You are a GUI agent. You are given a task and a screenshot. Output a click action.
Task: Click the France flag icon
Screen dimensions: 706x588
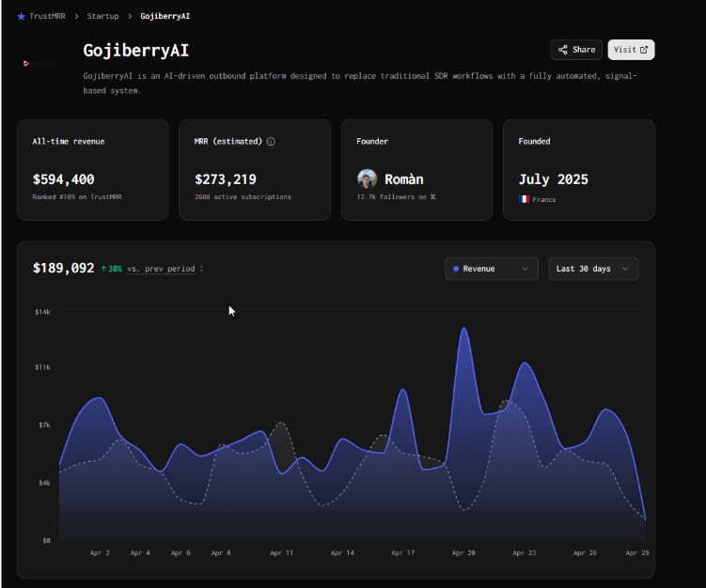click(524, 199)
